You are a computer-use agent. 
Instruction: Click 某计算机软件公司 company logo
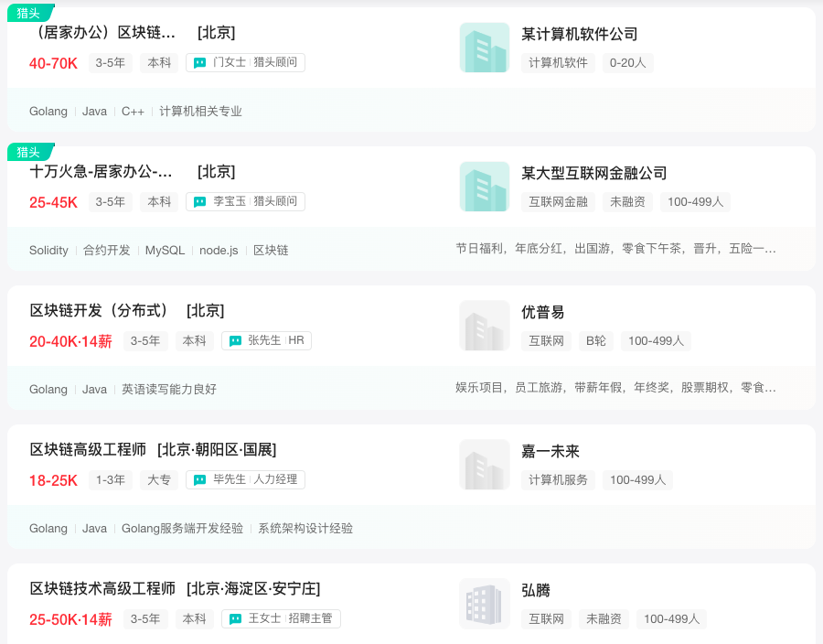click(x=484, y=48)
